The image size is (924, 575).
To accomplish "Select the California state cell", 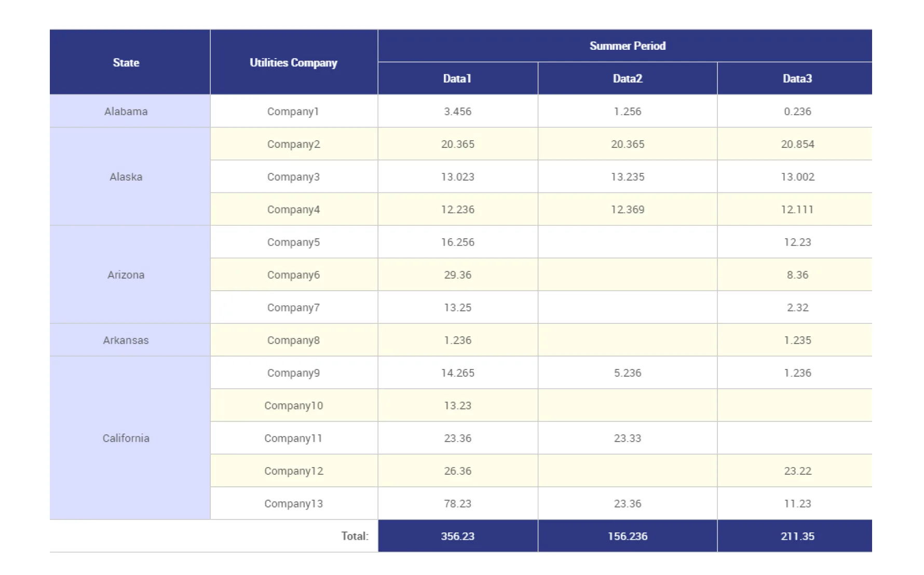I will [130, 438].
